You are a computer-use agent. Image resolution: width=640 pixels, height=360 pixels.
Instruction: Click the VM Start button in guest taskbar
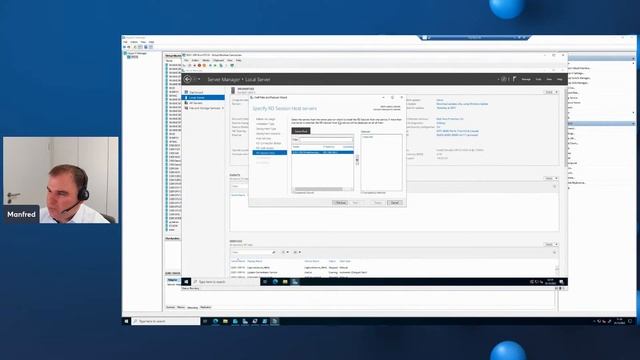186,282
